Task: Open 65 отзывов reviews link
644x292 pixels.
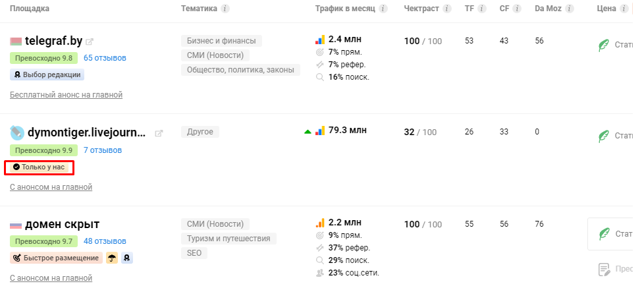Action: click(105, 58)
